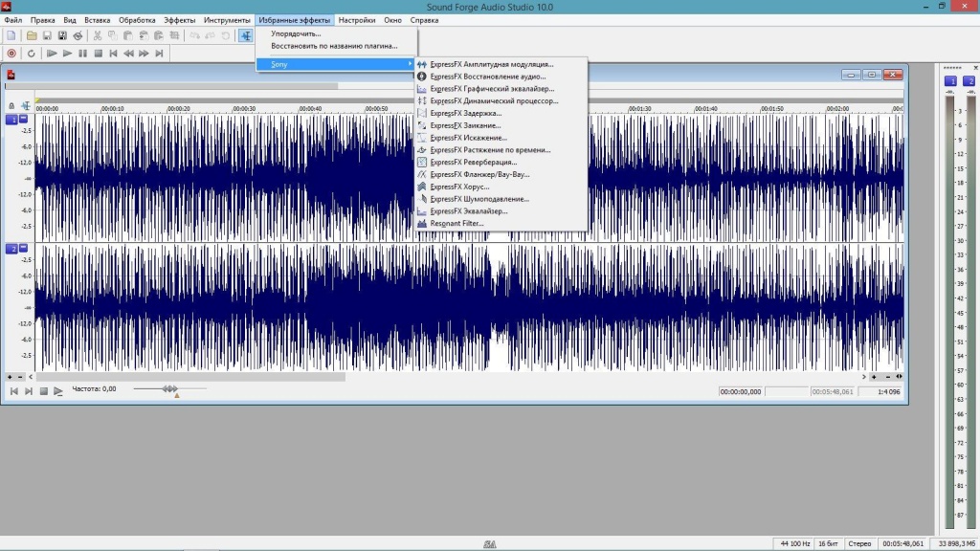The image size is (980, 551).
Task: Choose Упорядочить… in Избранные эффекты
Action: click(336, 33)
